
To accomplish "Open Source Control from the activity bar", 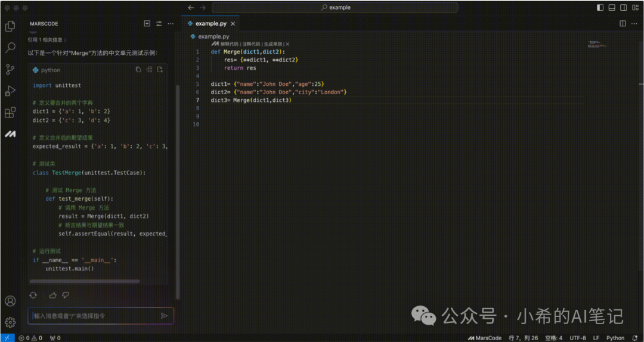I will [x=10, y=70].
